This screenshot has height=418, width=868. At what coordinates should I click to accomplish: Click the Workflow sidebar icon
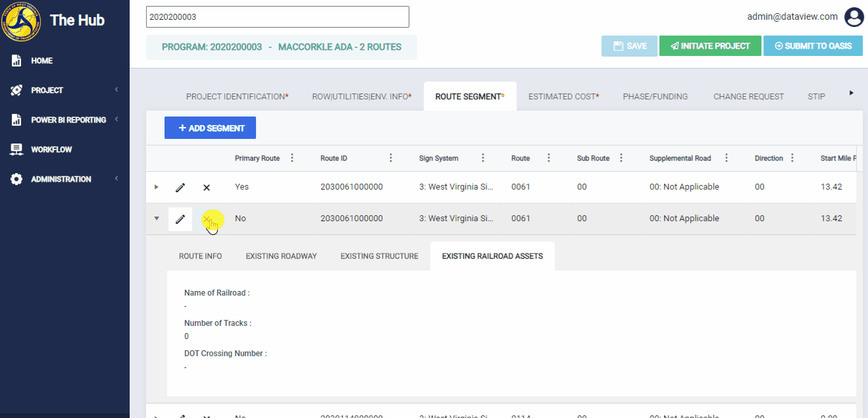click(x=16, y=149)
